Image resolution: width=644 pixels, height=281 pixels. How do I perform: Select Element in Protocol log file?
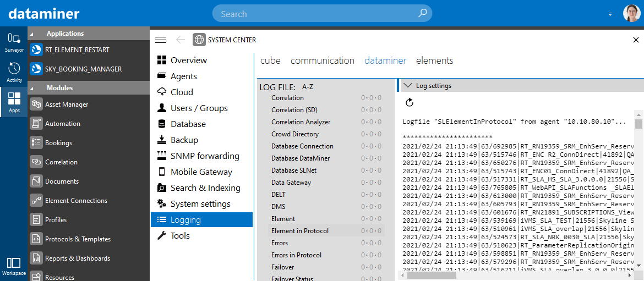tap(326, 231)
